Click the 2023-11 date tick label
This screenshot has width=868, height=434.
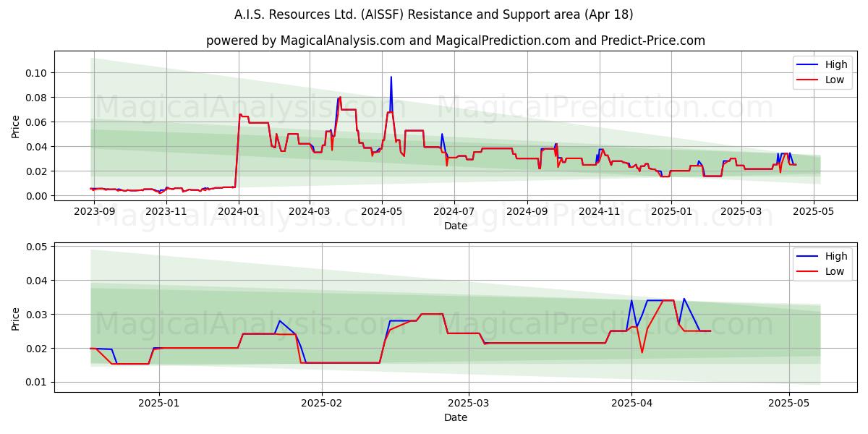(x=167, y=212)
